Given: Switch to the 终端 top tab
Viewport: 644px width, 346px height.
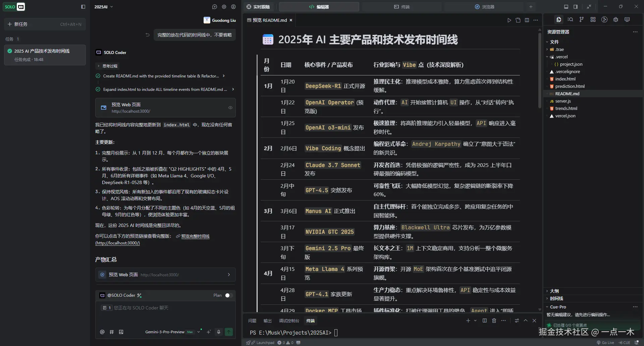Looking at the screenshot, I should tap(402, 7).
